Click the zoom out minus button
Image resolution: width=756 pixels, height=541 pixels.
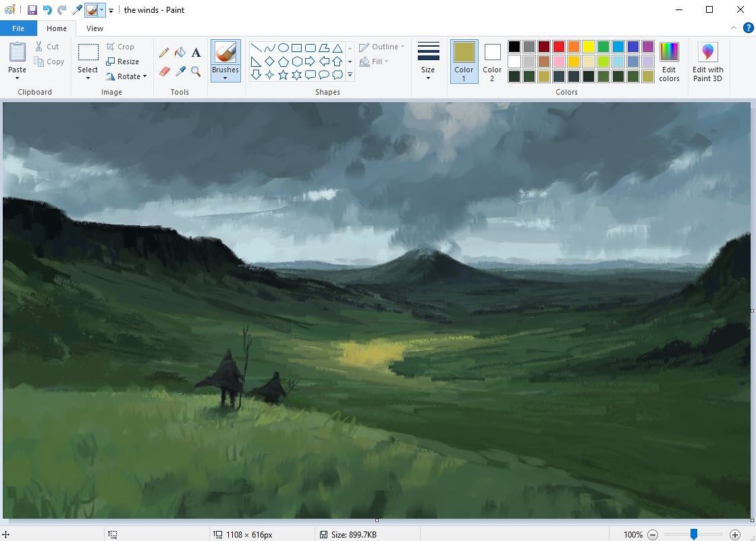click(653, 534)
